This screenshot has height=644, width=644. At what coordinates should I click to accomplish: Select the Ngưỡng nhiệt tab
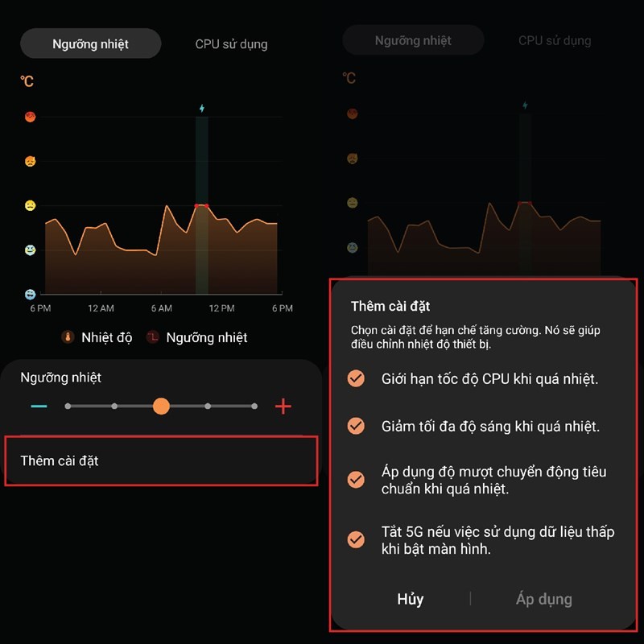[x=90, y=43]
